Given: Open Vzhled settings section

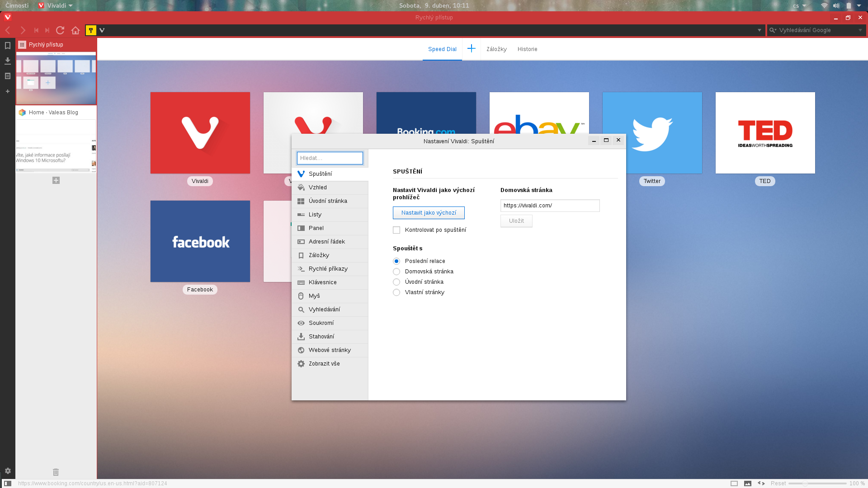Looking at the screenshot, I should [x=330, y=188].
